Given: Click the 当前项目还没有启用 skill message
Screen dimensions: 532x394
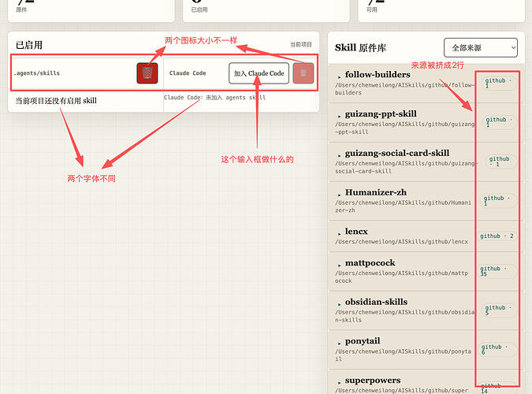Looking at the screenshot, I should click(x=56, y=101).
